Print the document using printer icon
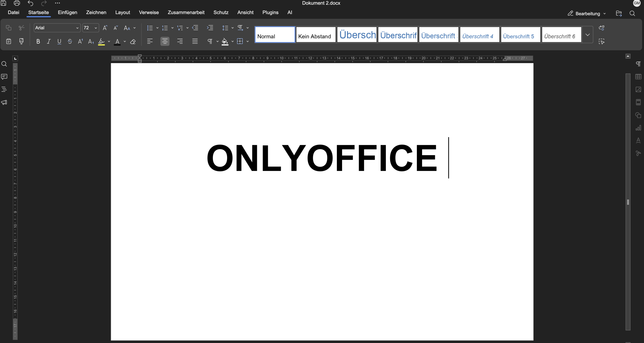 point(17,3)
